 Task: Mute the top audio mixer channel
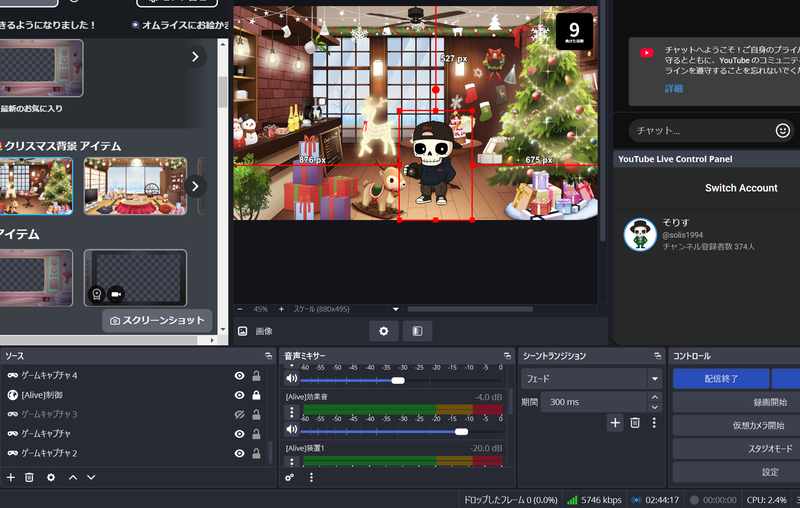(292, 378)
